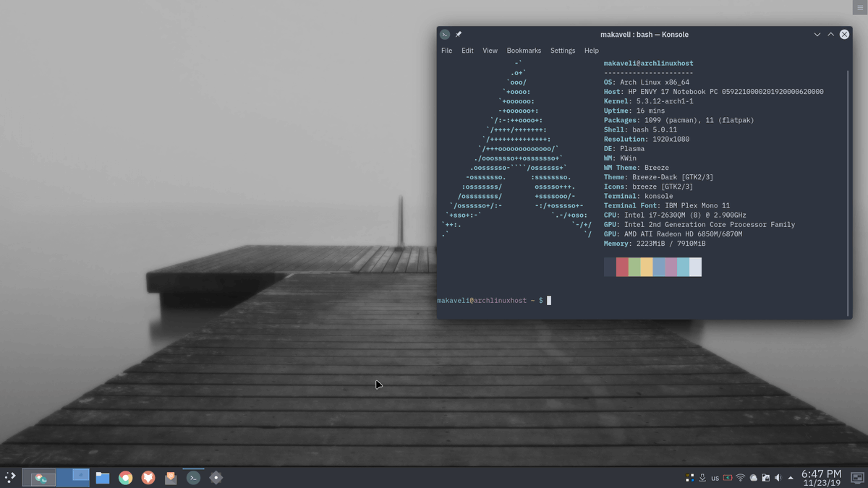Screen dimensions: 868x488
Task: Open software updates tray icon
Action: 702,478
